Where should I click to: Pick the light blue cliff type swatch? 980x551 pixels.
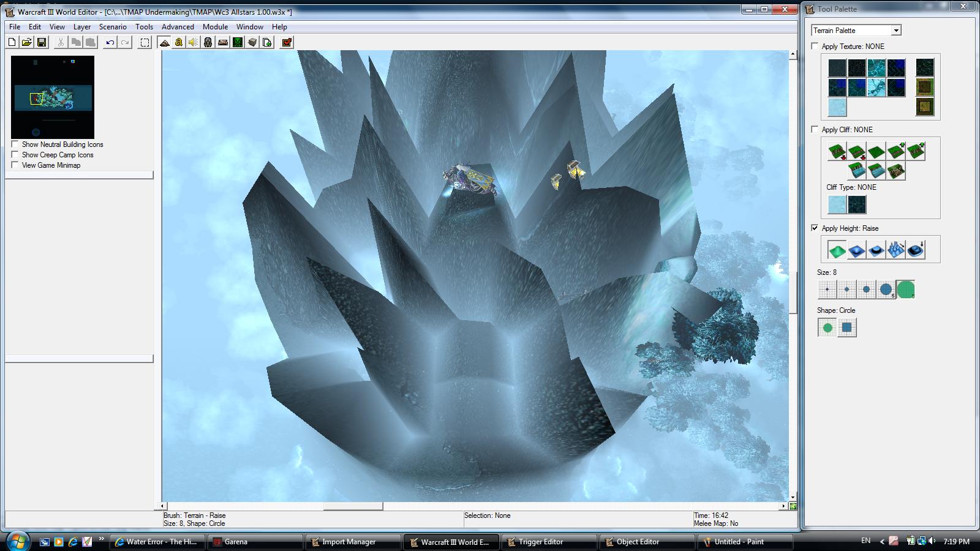point(837,204)
